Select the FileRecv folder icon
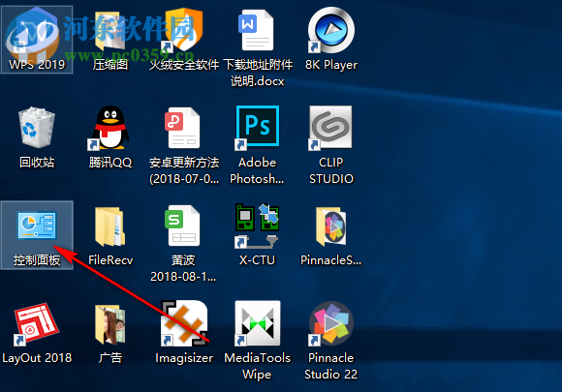This screenshot has height=392, width=562. click(109, 226)
